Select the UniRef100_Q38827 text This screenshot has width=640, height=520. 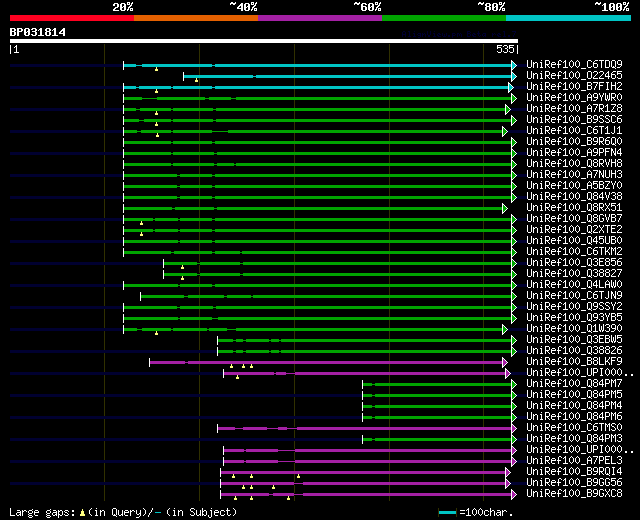tap(574, 274)
